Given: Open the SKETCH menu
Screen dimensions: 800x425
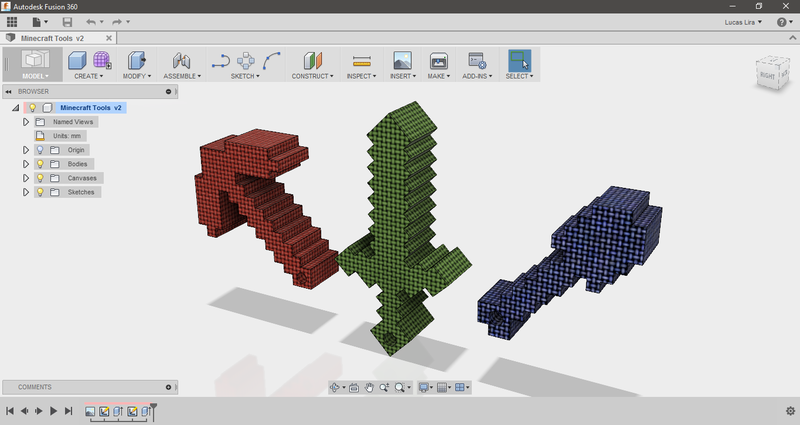Looking at the screenshot, I should pos(245,76).
